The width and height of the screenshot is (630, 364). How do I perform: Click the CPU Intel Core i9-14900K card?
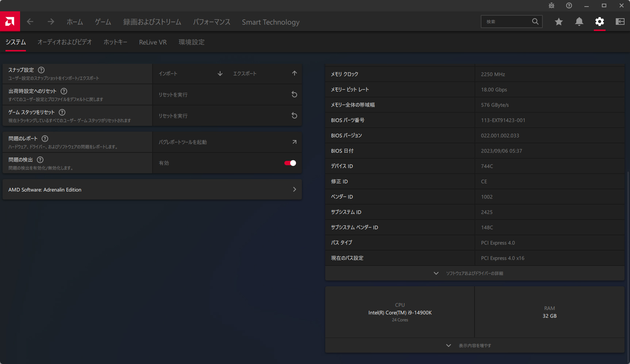click(400, 312)
